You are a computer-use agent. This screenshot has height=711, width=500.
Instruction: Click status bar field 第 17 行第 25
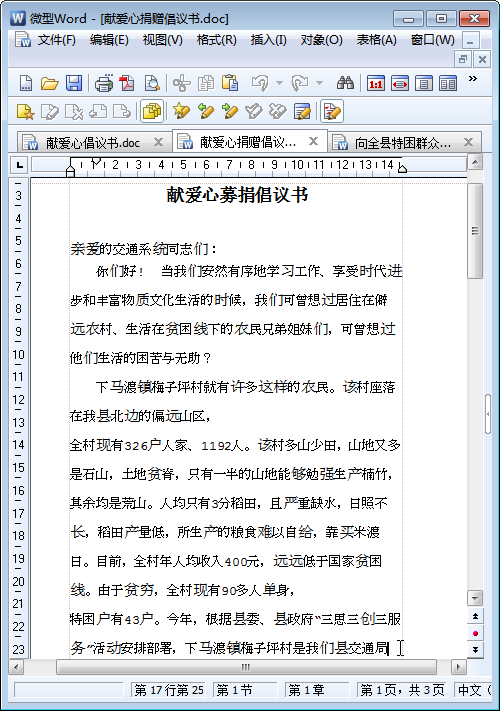click(168, 690)
